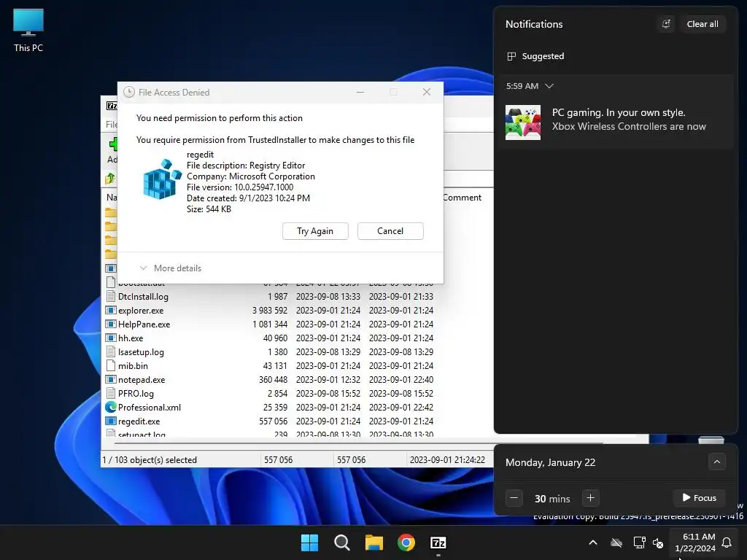The width and height of the screenshot is (747, 560).
Task: Click the 7-Zip taskbar icon
Action: click(438, 542)
